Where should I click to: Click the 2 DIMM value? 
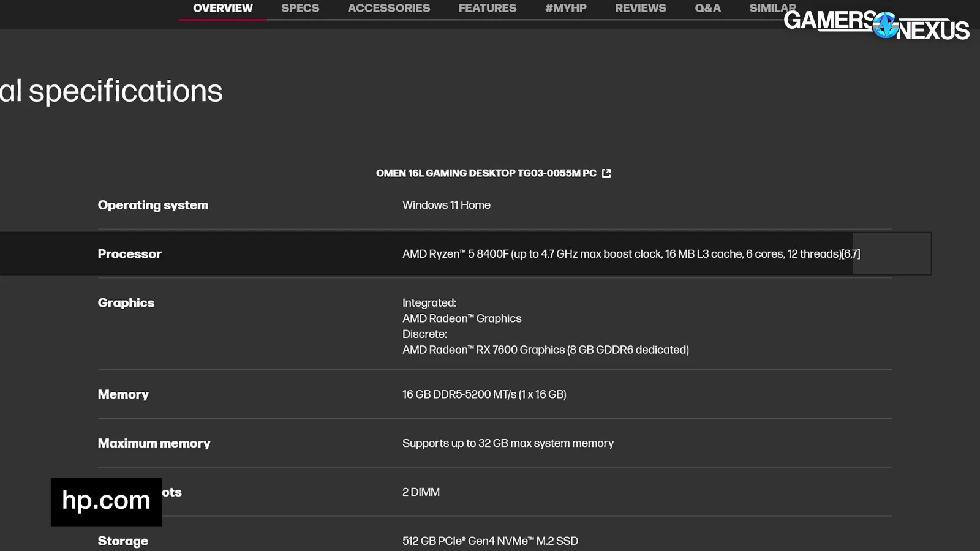(x=421, y=492)
